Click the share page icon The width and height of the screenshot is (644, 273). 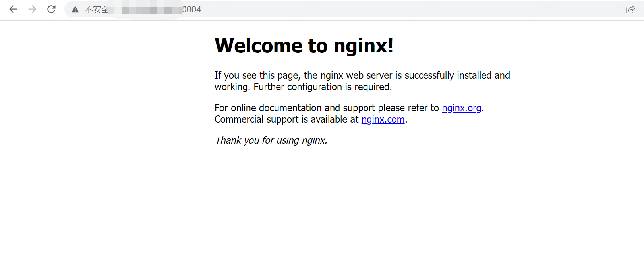coord(630,10)
